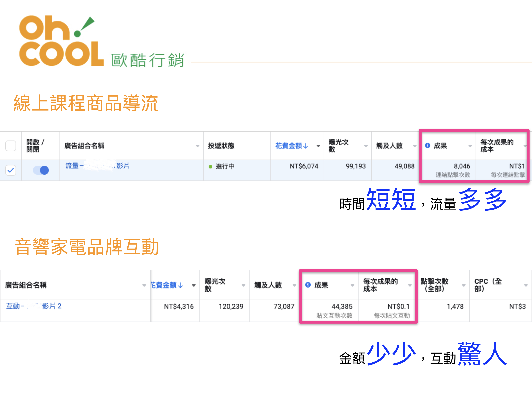This screenshot has width=532, height=399.
Task: Open black dropdown caret next to upper 花費金額
Action: [318, 146]
